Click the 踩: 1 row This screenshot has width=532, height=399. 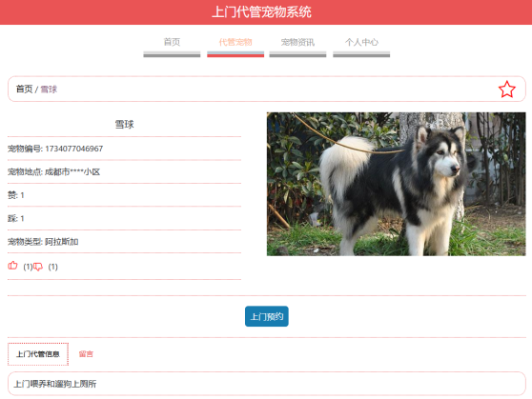(x=124, y=218)
